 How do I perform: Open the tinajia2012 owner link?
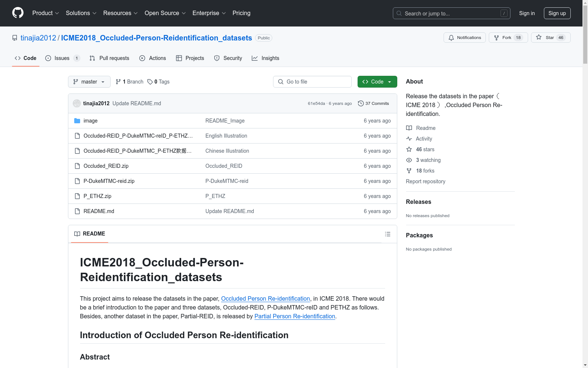pos(38,38)
